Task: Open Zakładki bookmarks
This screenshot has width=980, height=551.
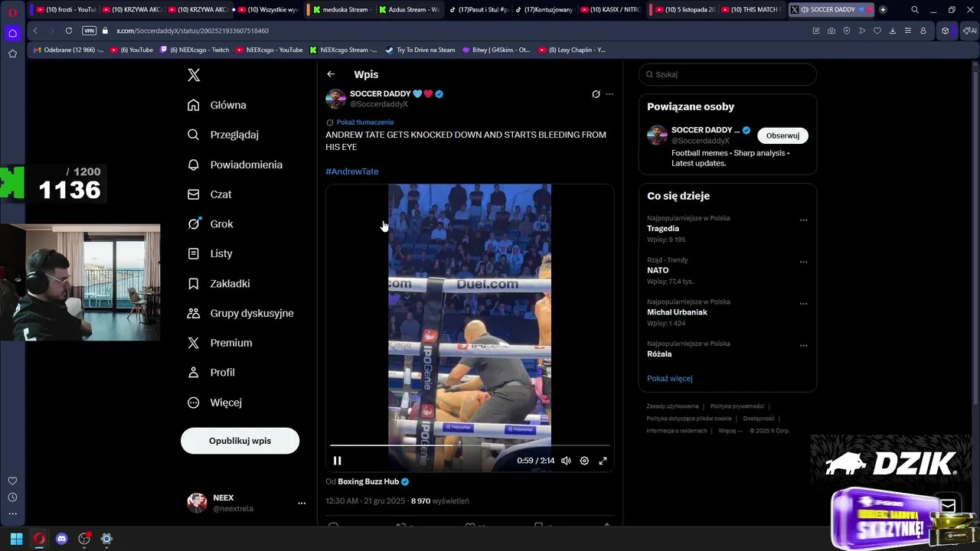Action: 219,283
